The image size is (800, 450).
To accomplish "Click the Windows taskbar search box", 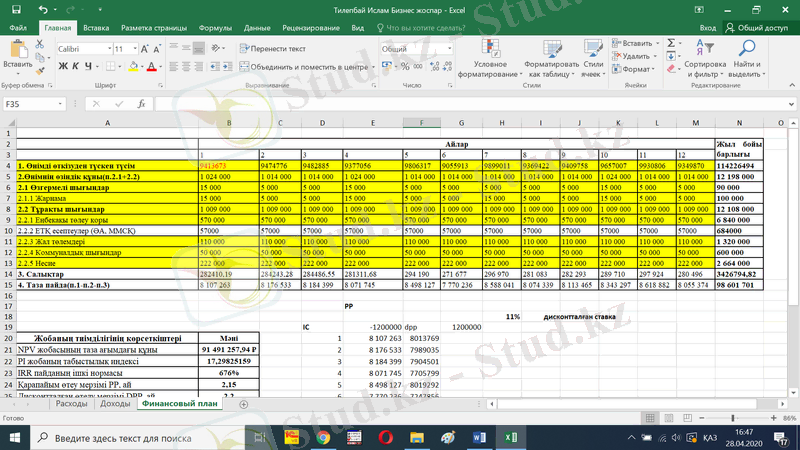I will 130,438.
